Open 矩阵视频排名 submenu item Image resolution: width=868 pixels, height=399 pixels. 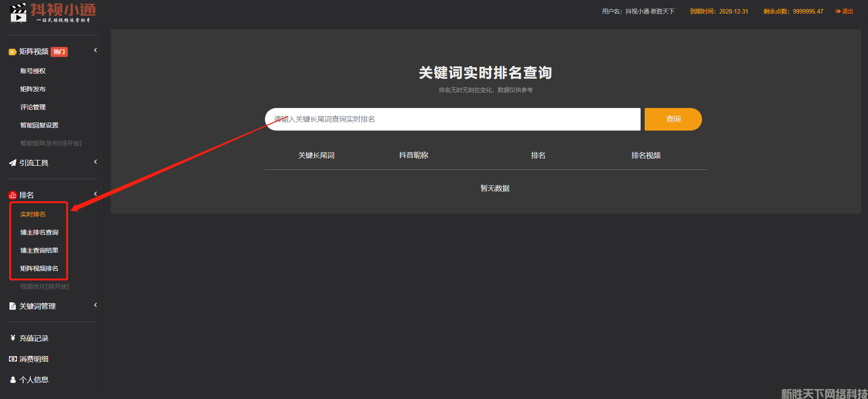click(39, 268)
